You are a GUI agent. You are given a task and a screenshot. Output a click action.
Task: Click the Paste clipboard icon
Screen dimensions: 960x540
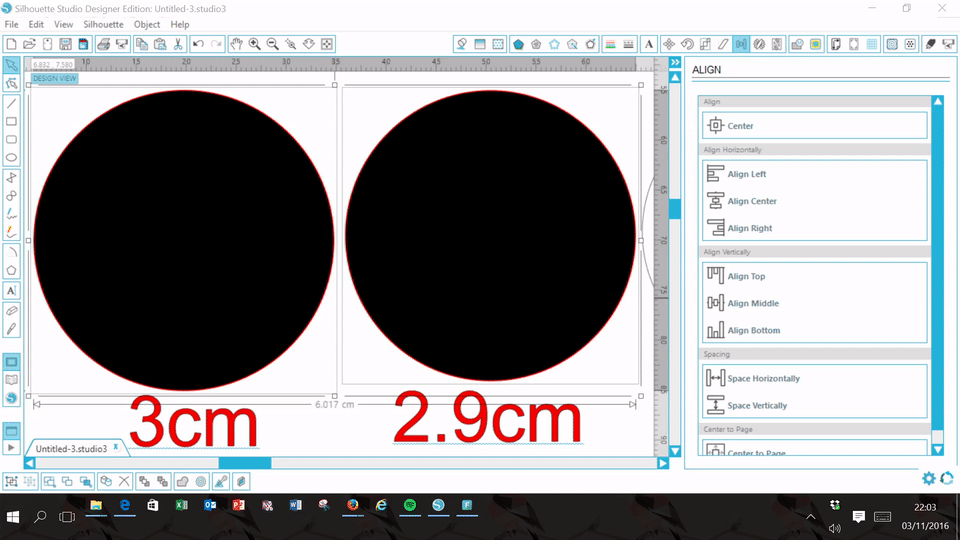pyautogui.click(x=160, y=44)
